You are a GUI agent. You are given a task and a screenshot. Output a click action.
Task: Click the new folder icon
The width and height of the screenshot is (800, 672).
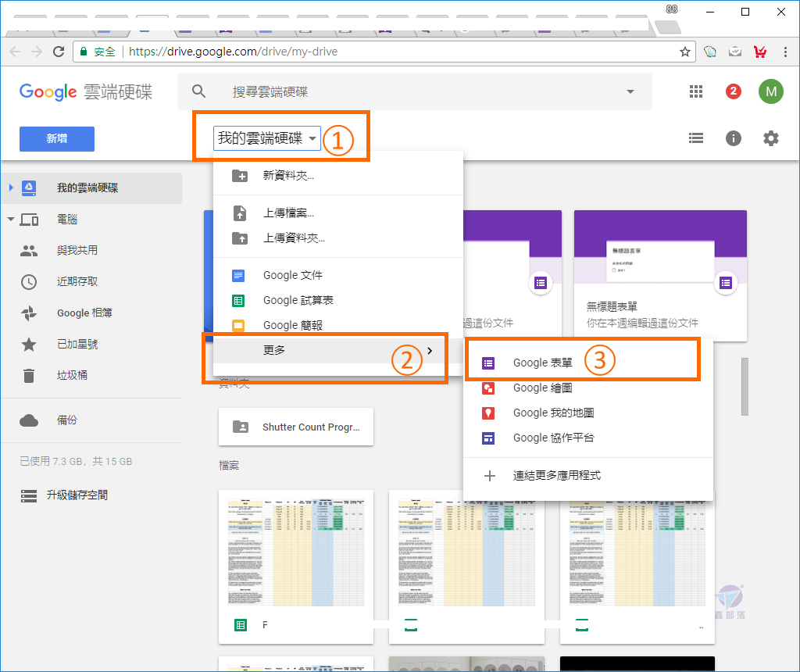240,176
